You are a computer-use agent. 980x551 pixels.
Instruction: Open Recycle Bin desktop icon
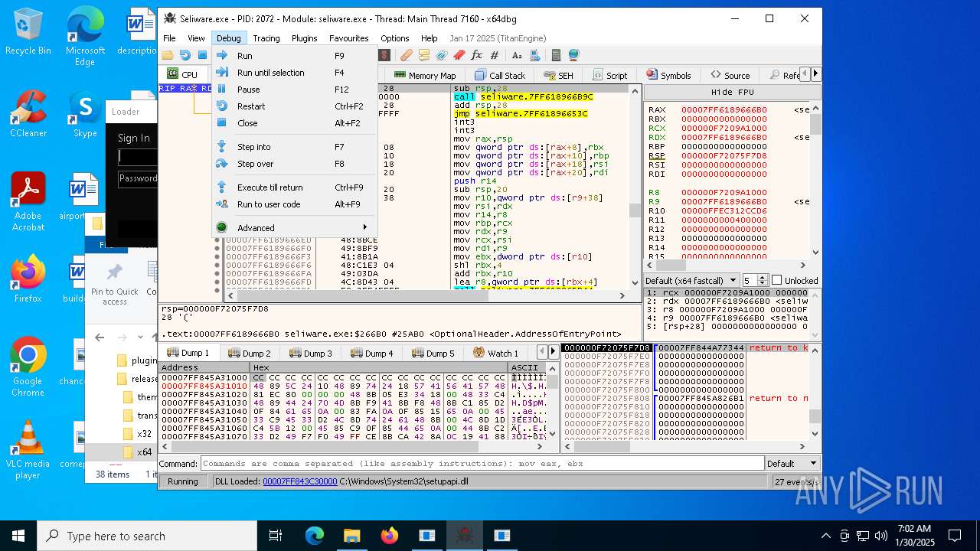point(28,32)
